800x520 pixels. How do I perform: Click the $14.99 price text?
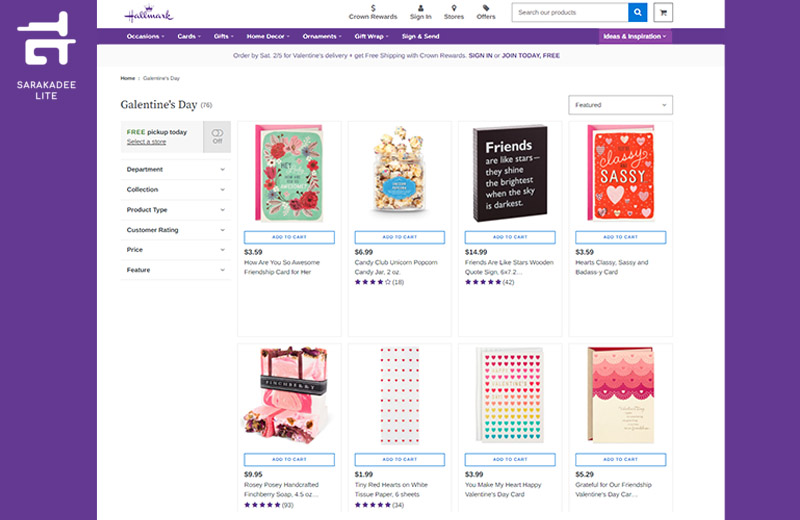[x=476, y=252]
